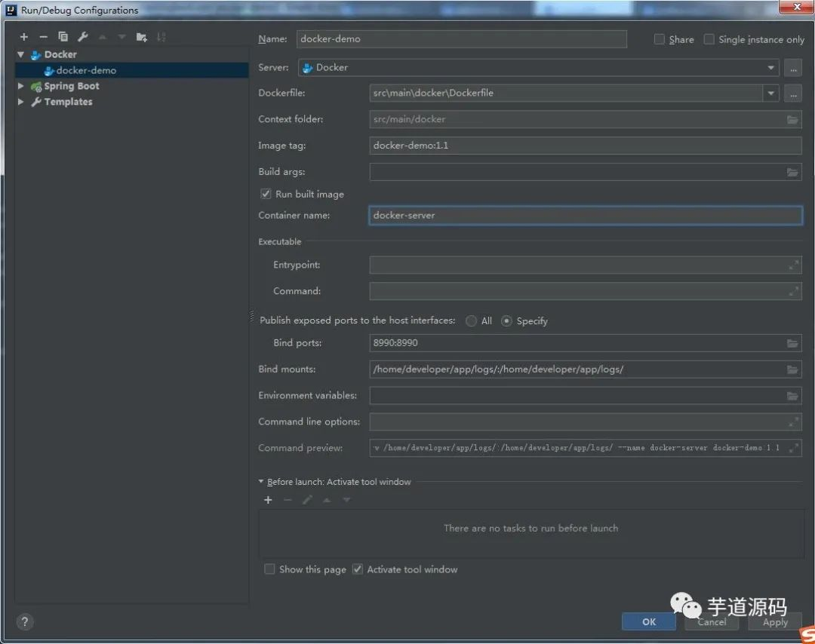Edit before launch task pencil icon
815x644 pixels.
pyautogui.click(x=307, y=500)
